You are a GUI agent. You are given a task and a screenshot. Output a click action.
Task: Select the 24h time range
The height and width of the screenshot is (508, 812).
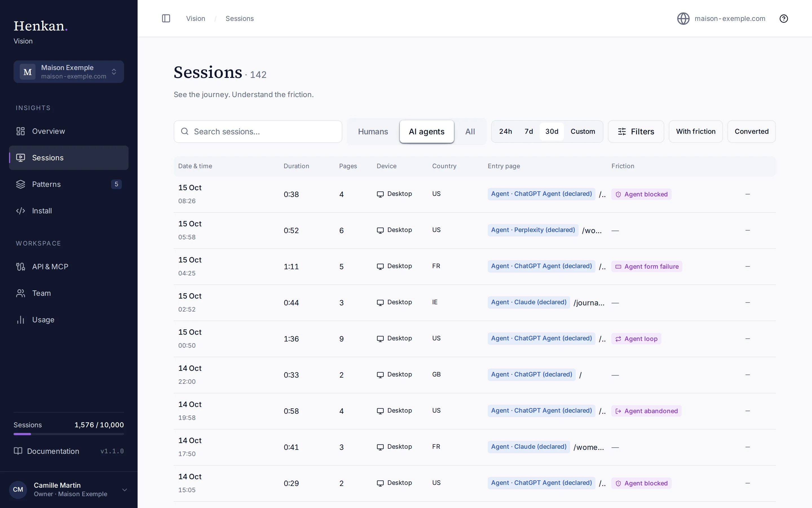[x=505, y=131]
